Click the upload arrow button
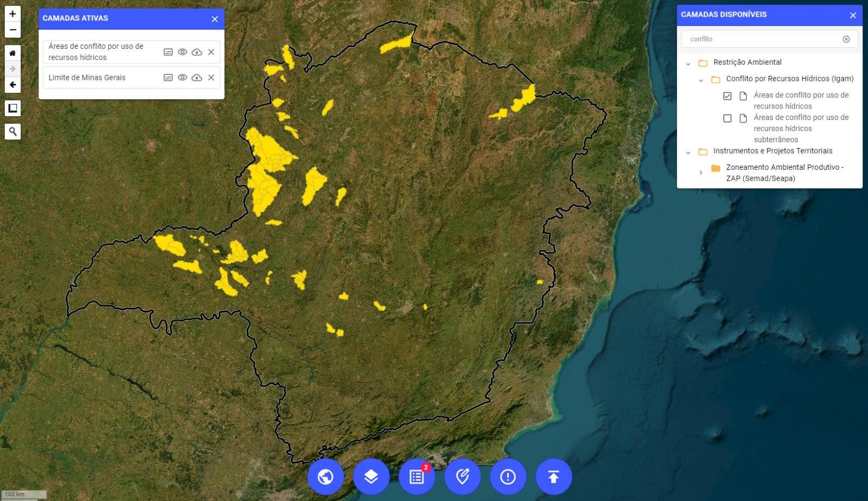 click(x=553, y=477)
